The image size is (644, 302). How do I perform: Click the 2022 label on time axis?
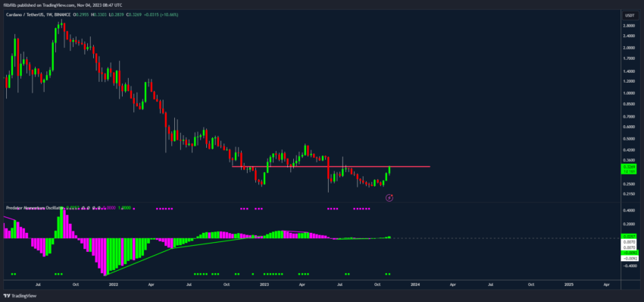114,285
